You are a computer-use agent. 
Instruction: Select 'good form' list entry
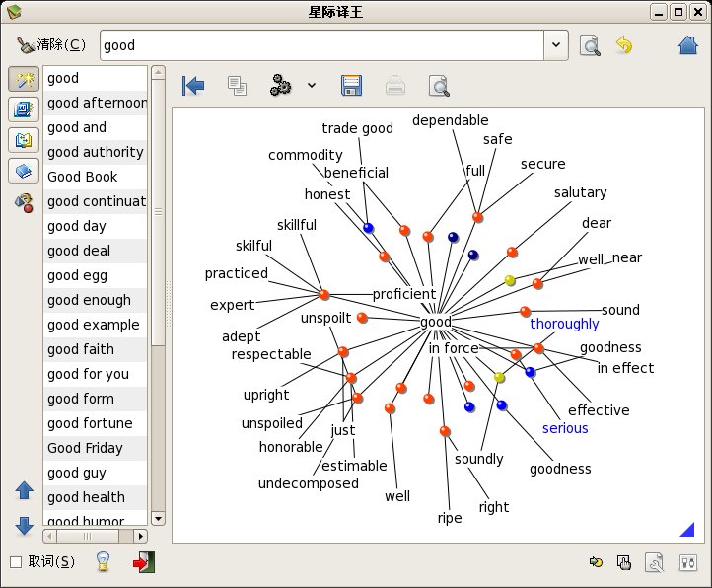[95, 399]
